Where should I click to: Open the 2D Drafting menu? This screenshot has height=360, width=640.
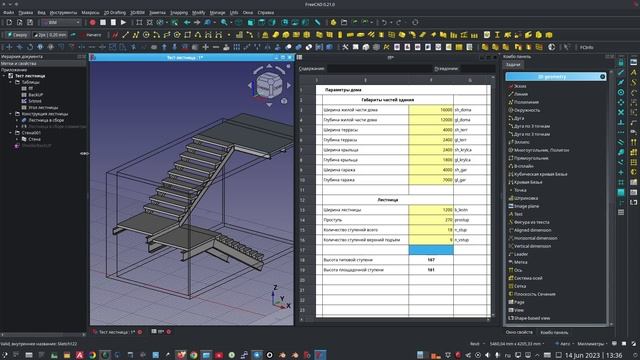pos(115,13)
